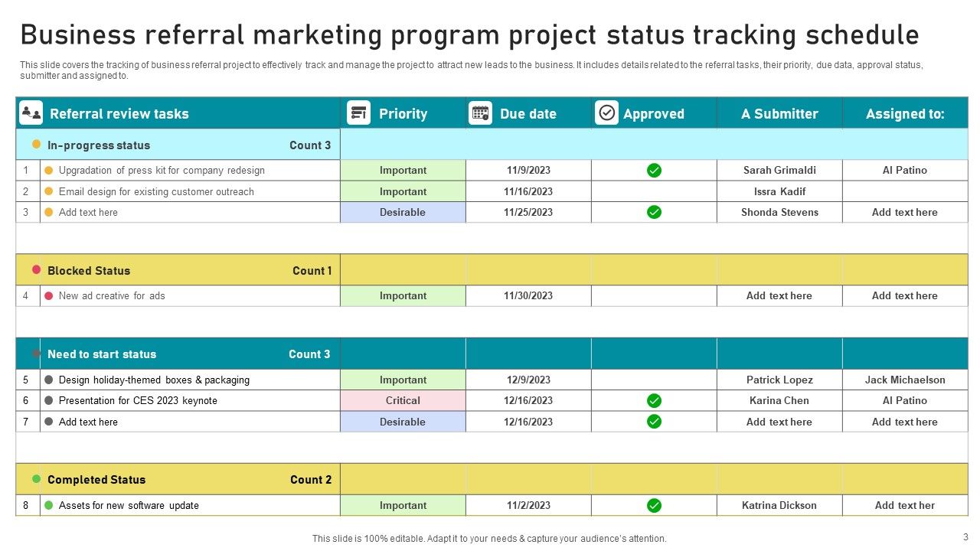980x551 pixels.
Task: Toggle approval for the press kit upgradation task
Action: [653, 170]
